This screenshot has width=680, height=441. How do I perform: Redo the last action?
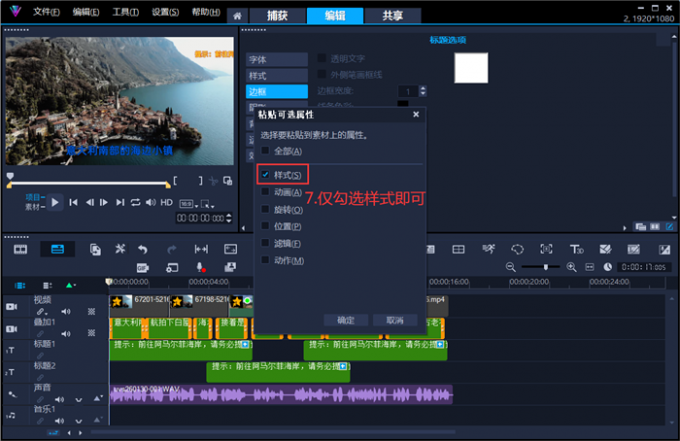[x=172, y=249]
